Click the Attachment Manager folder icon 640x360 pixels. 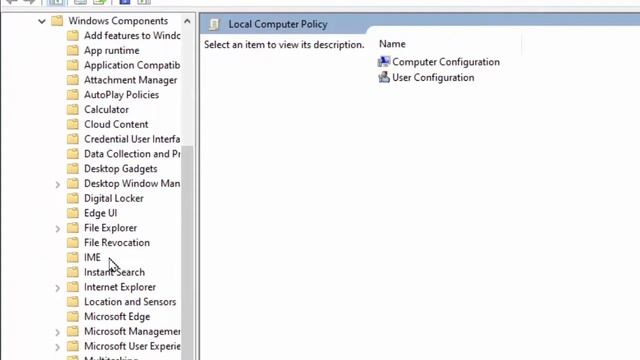[73, 80]
